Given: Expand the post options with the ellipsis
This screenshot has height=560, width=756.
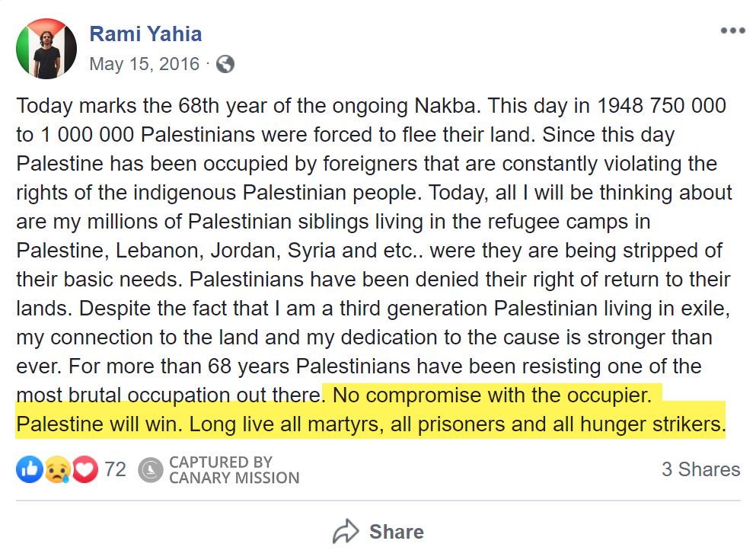Looking at the screenshot, I should (733, 29).
